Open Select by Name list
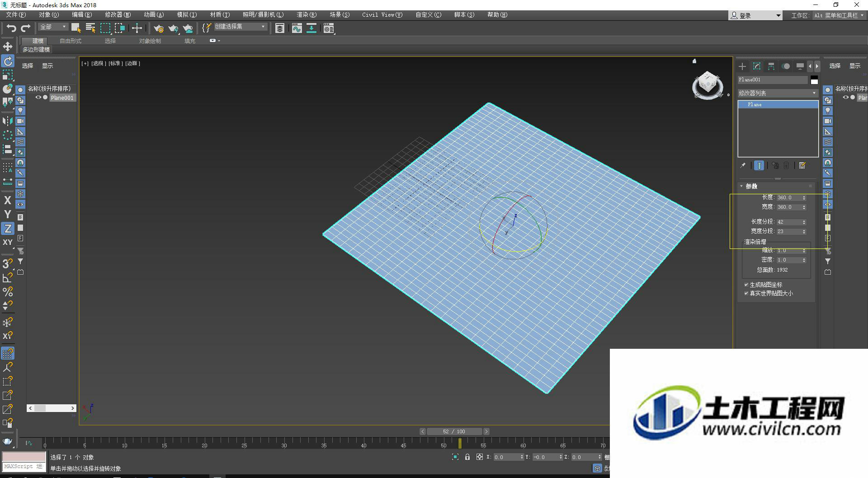 point(90,28)
